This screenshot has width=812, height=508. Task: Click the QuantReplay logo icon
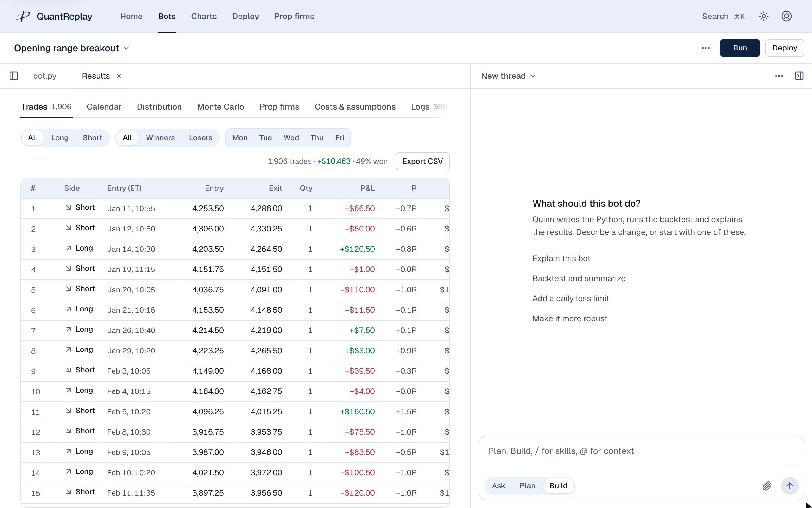23,16
